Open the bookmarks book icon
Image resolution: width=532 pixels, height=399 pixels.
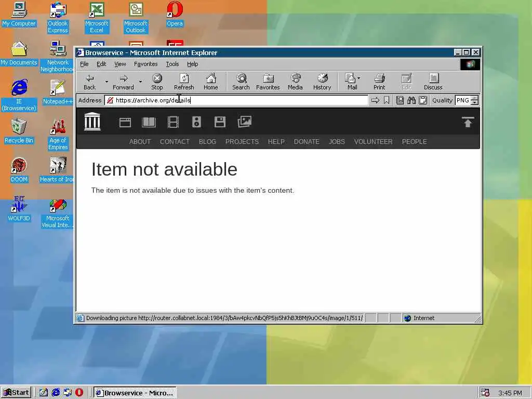coord(400,100)
